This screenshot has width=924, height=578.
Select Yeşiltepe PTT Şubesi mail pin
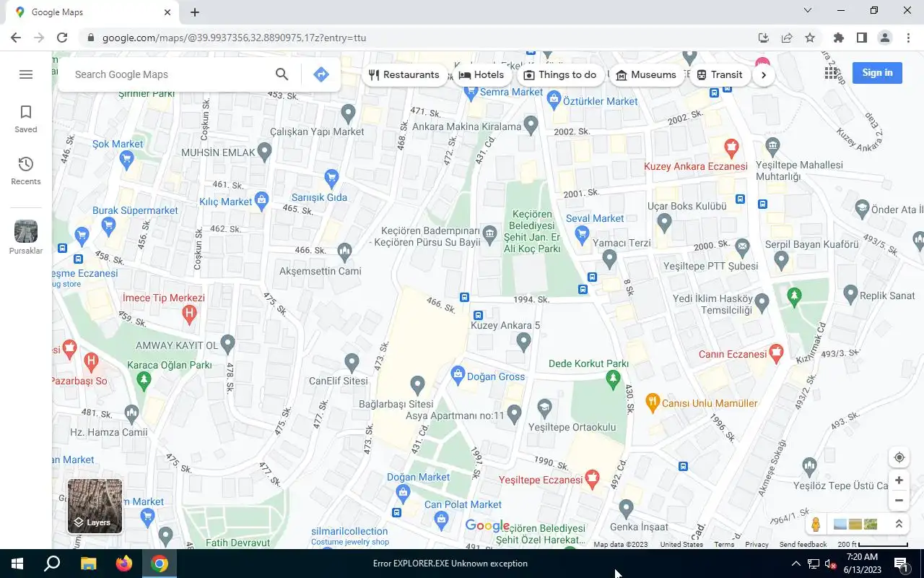(742, 247)
